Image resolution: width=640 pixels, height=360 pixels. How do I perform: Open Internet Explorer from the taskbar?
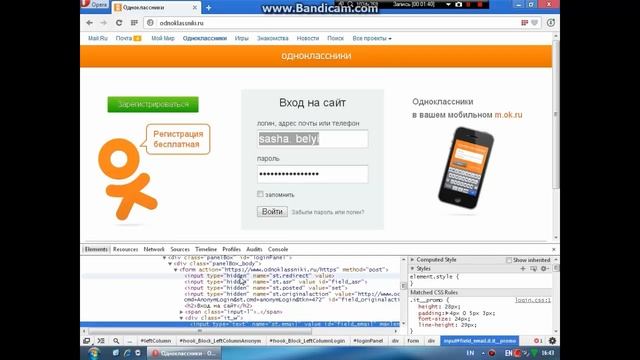(x=127, y=353)
